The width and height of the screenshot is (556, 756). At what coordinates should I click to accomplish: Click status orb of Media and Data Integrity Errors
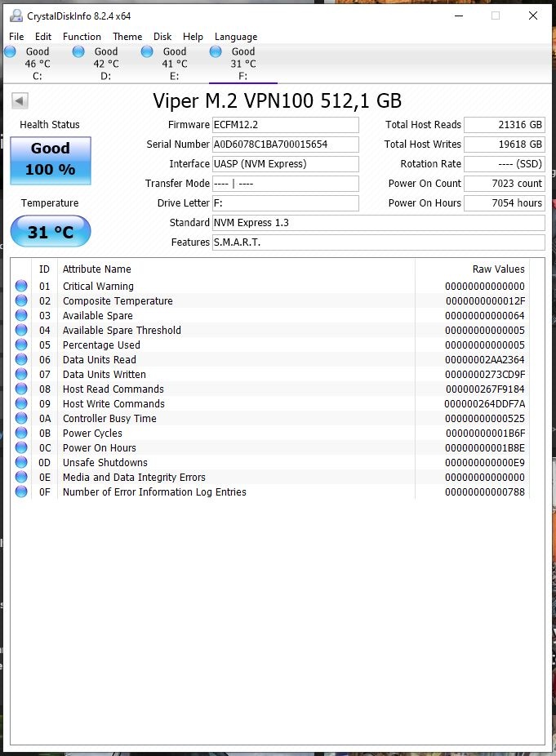click(21, 477)
